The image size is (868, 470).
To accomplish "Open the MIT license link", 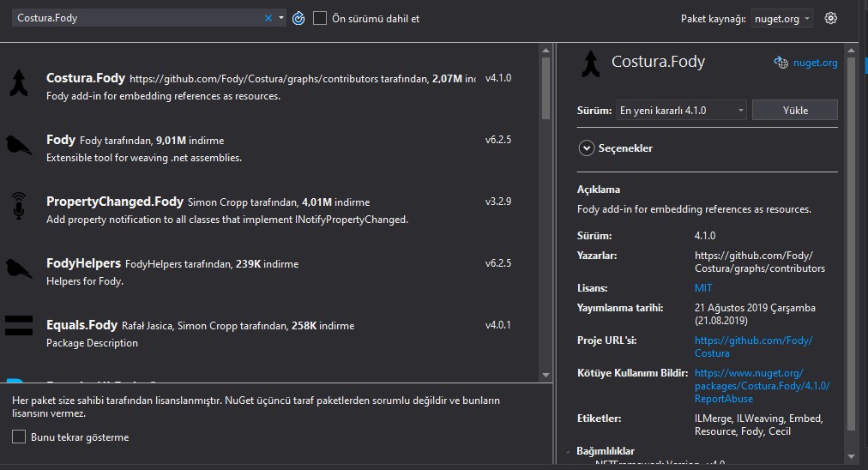I will (703, 288).
